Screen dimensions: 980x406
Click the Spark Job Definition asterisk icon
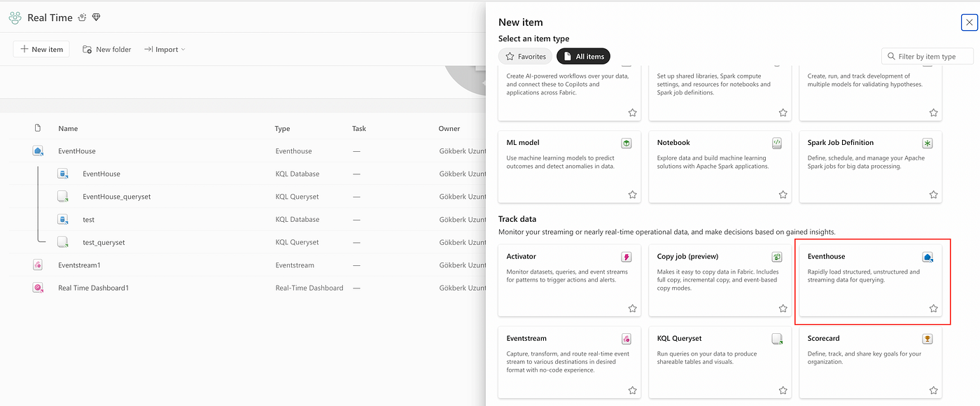927,143
